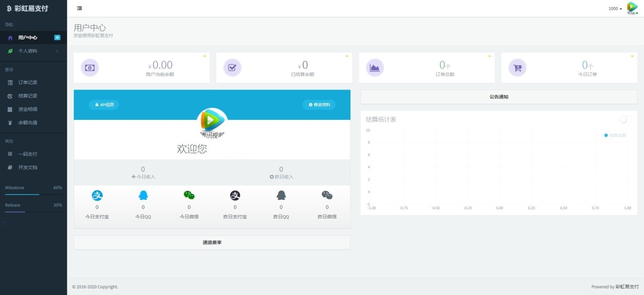The height and width of the screenshot is (295, 644).
Task: Open dropdown arrow on 商户当前余额 card
Action: pyautogui.click(x=204, y=56)
